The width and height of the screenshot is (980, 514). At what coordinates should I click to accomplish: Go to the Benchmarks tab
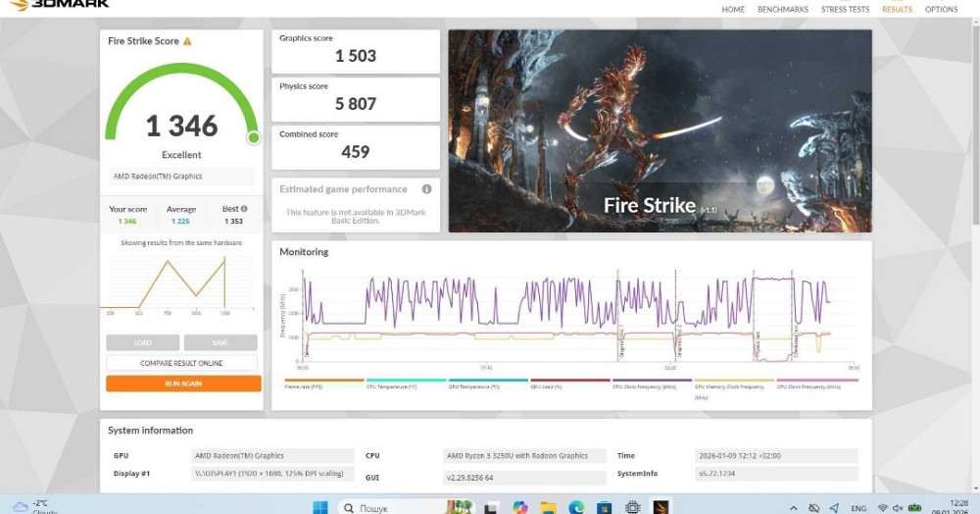pos(782,10)
